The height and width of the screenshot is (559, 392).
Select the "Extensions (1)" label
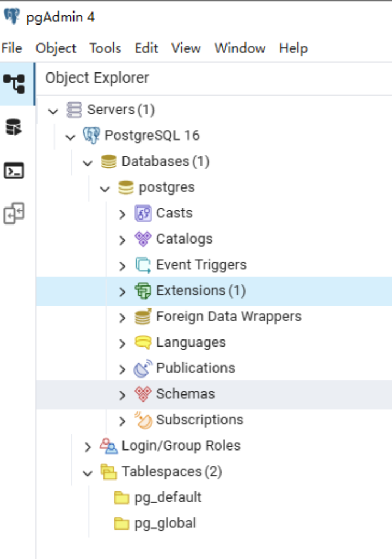point(201,291)
